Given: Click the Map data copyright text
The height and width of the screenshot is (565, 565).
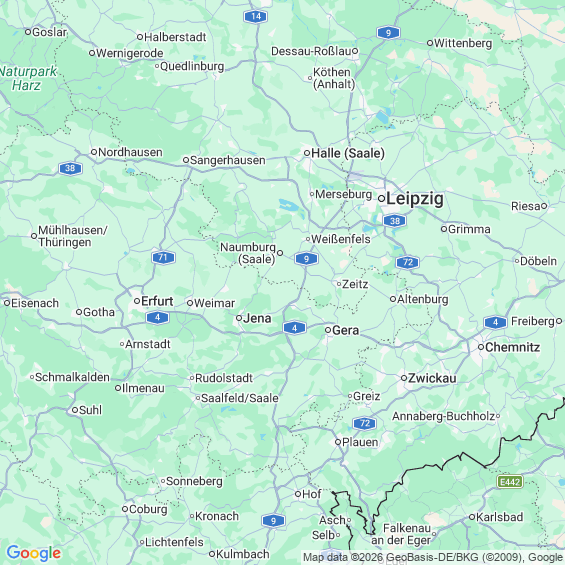Looking at the screenshot, I should (433, 557).
